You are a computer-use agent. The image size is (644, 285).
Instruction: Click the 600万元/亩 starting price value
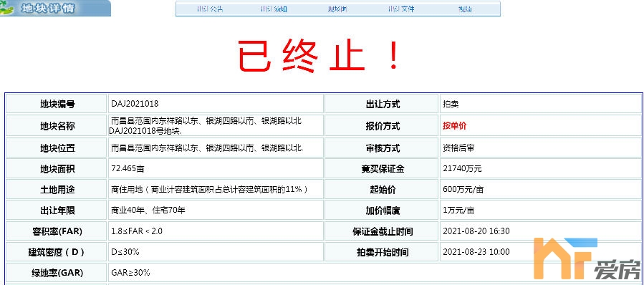[x=463, y=190]
